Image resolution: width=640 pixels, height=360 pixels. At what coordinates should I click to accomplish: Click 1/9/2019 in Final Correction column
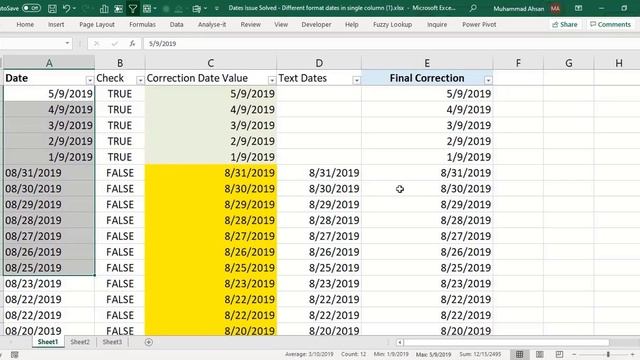click(427, 157)
